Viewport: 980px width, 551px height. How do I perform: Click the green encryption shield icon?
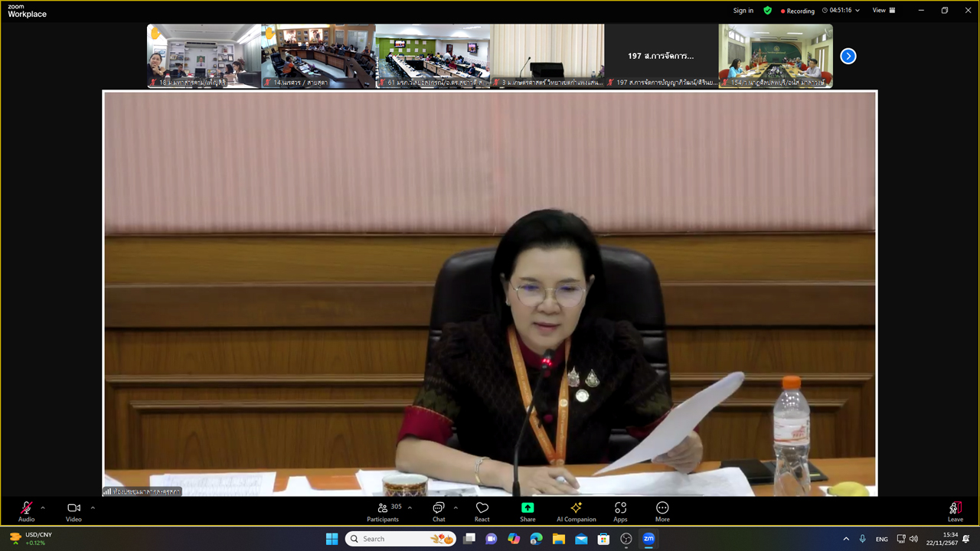pyautogui.click(x=767, y=11)
